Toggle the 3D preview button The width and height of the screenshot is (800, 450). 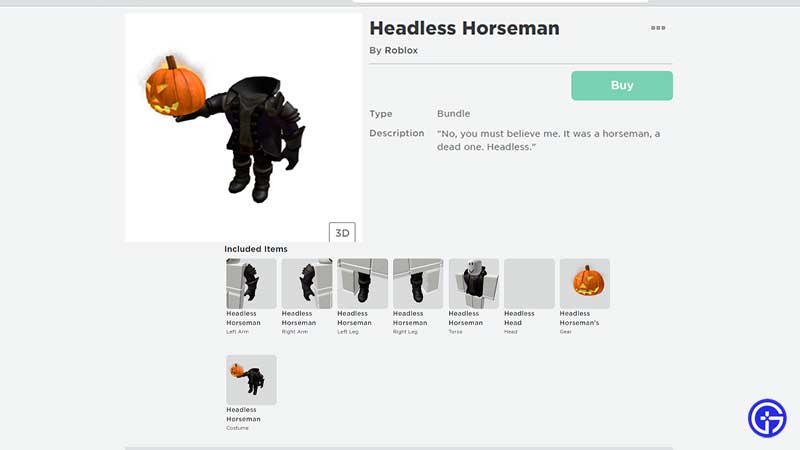[x=342, y=233]
